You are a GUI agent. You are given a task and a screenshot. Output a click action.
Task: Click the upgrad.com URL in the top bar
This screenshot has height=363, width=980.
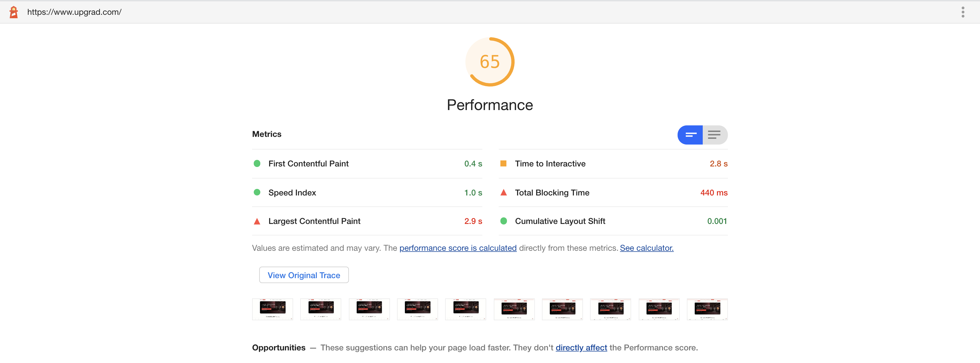point(74,12)
